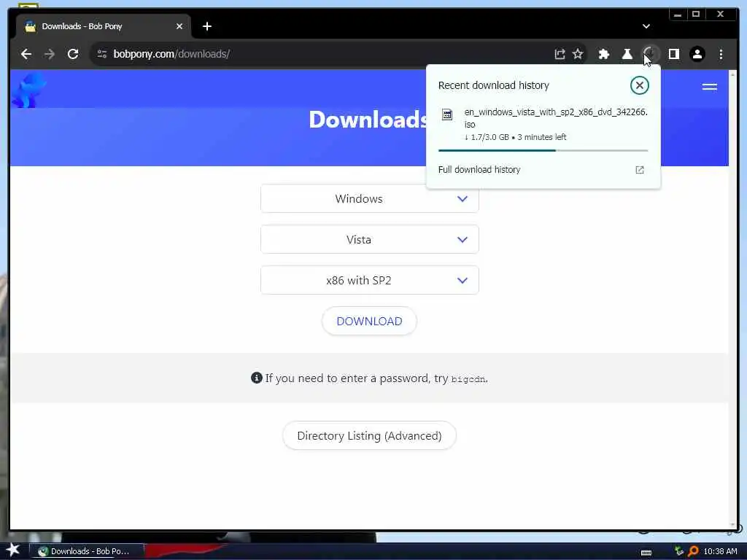The width and height of the screenshot is (747, 560).
Task: Open Full download history link
Action: point(479,170)
